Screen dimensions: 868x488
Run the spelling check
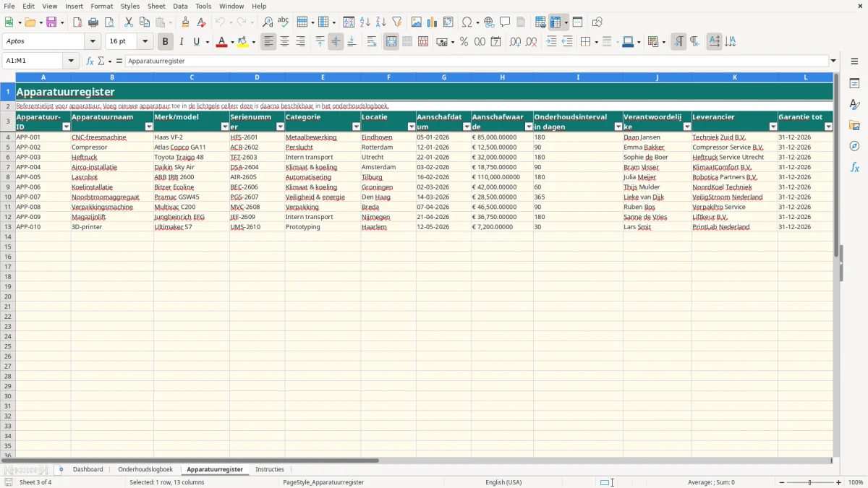click(x=283, y=22)
